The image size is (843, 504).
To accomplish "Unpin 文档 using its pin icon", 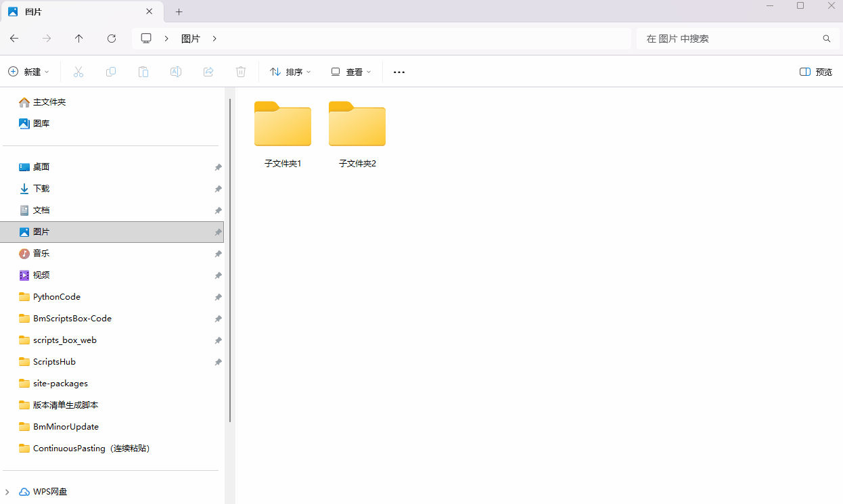I will [x=218, y=210].
